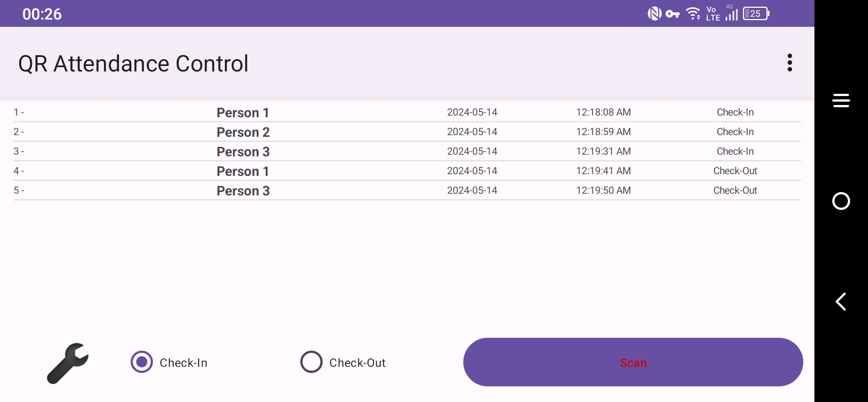
Task: Tap the Android recent apps icon
Action: point(841,100)
